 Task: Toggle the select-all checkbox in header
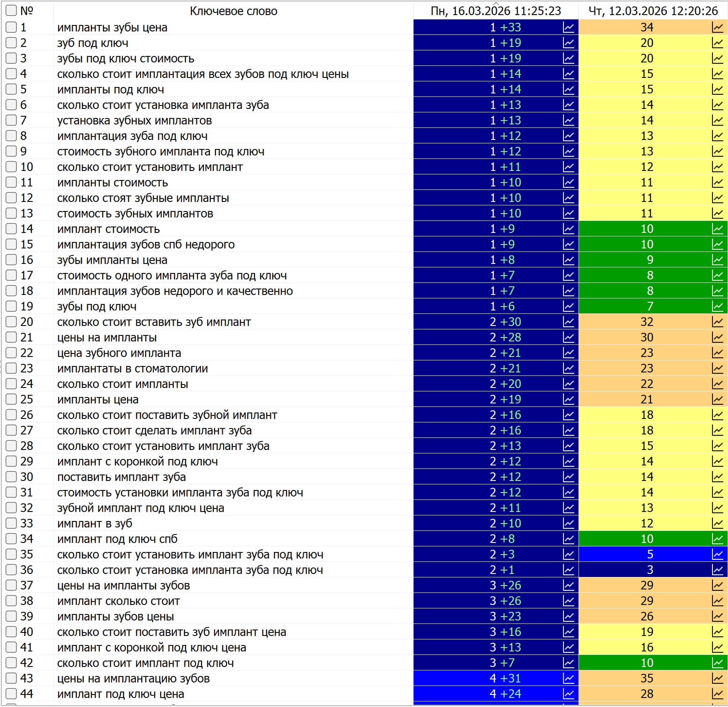tap(11, 11)
